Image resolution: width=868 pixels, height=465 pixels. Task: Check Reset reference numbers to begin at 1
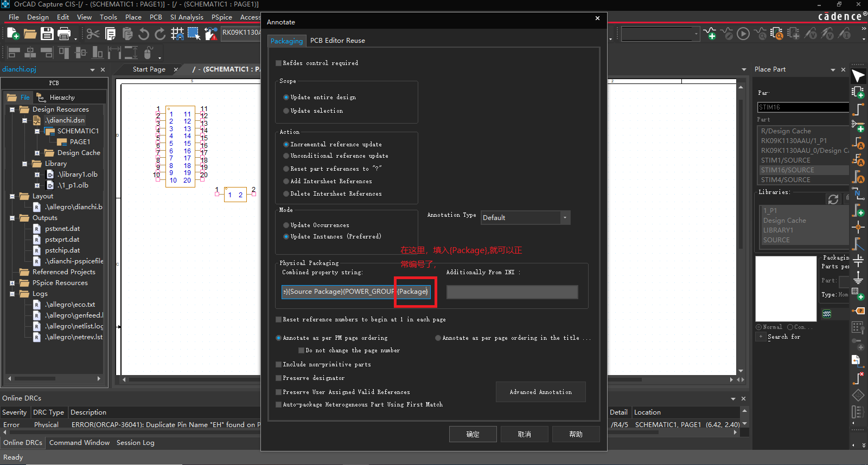click(x=278, y=319)
